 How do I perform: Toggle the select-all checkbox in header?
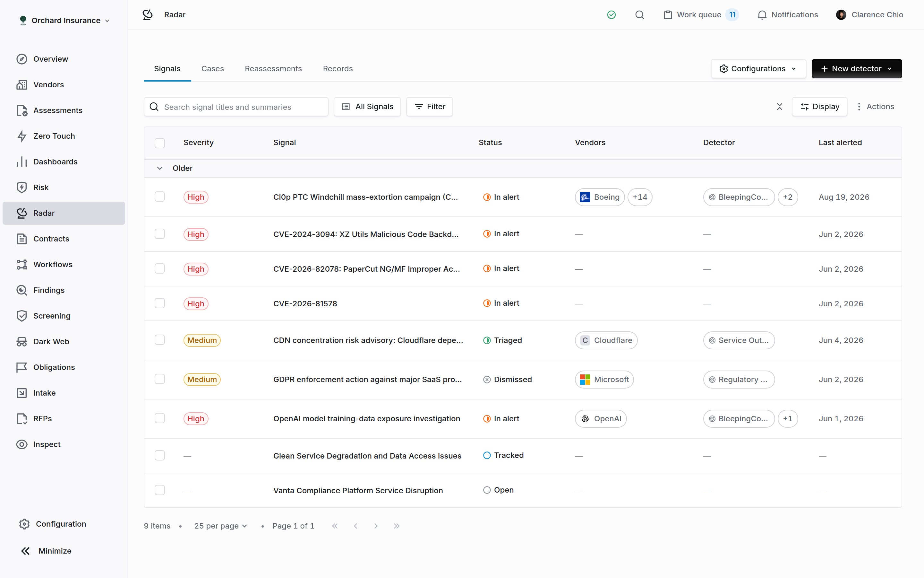pos(159,143)
